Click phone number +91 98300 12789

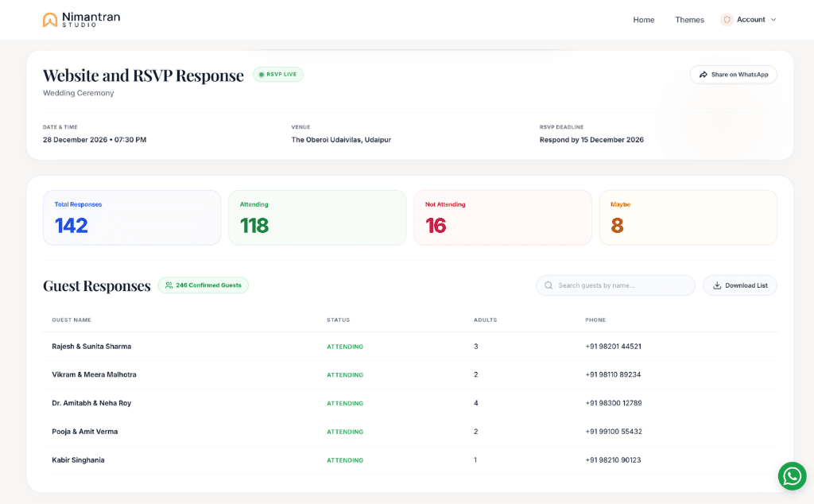pos(614,403)
